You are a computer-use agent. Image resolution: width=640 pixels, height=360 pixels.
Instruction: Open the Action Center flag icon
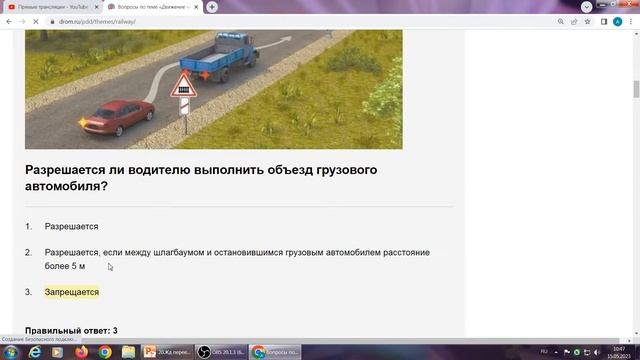click(567, 352)
